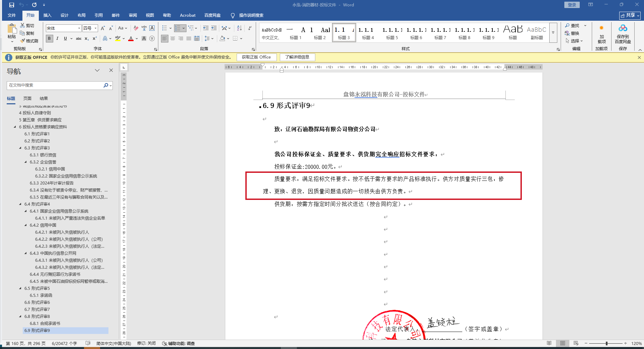This screenshot has width=644, height=349.
Task: Open the phonetic guide (wén) tool
Action: pyautogui.click(x=144, y=28)
